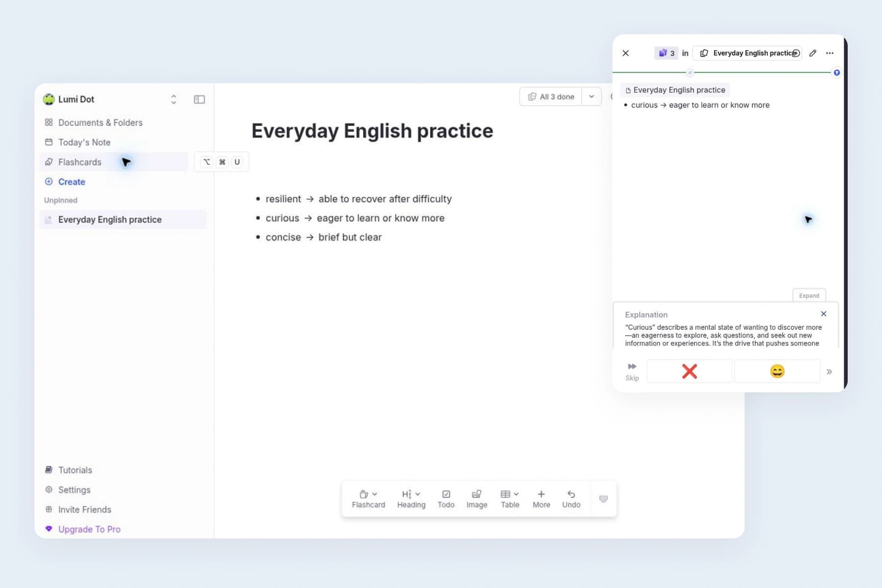Toggle the sidebar panel icon
This screenshot has width=882, height=588.
pyautogui.click(x=199, y=99)
